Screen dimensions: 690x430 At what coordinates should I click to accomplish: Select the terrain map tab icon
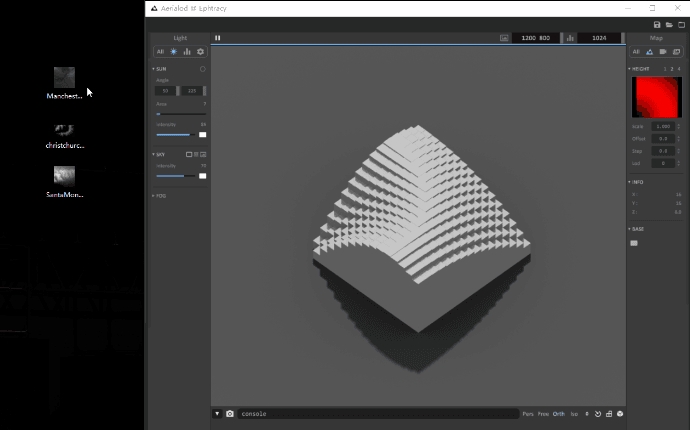649,51
